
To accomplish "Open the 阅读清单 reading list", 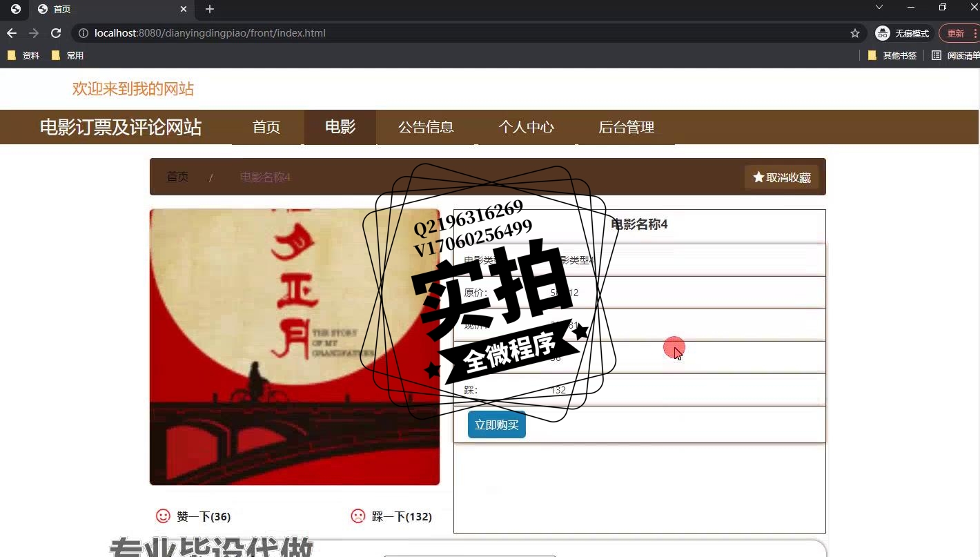I will click(955, 56).
